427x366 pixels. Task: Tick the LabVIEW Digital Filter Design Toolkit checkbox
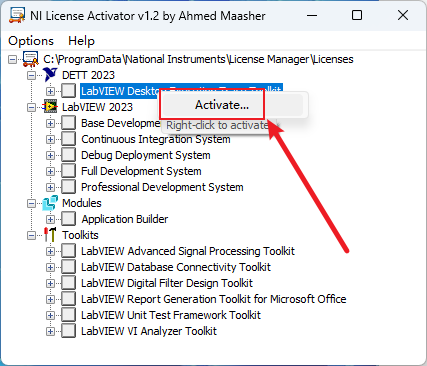pyautogui.click(x=68, y=283)
